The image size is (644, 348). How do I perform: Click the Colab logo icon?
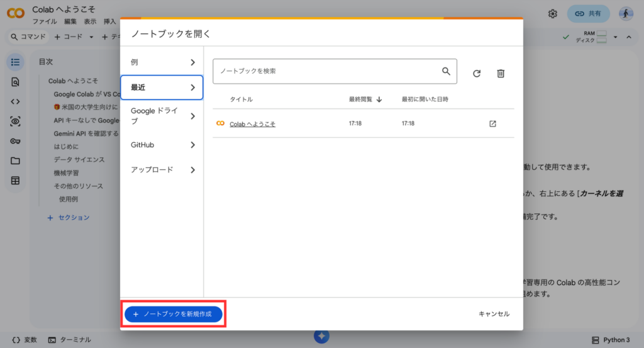(16, 13)
